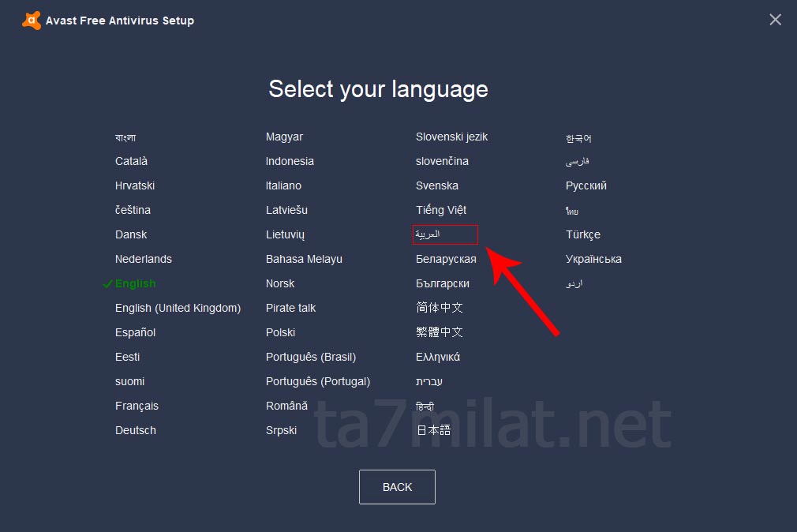Pick Svenska language

pos(436,185)
